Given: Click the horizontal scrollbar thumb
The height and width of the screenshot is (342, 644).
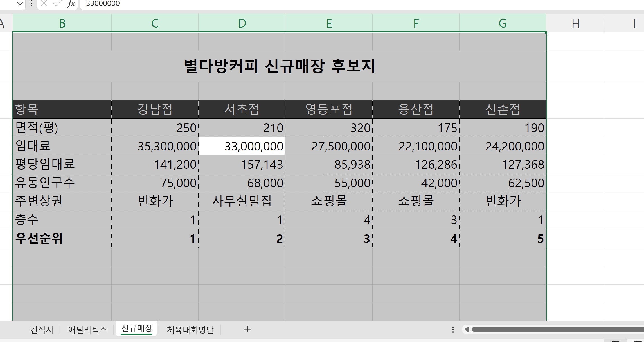Looking at the screenshot, I should pyautogui.click(x=558, y=329).
